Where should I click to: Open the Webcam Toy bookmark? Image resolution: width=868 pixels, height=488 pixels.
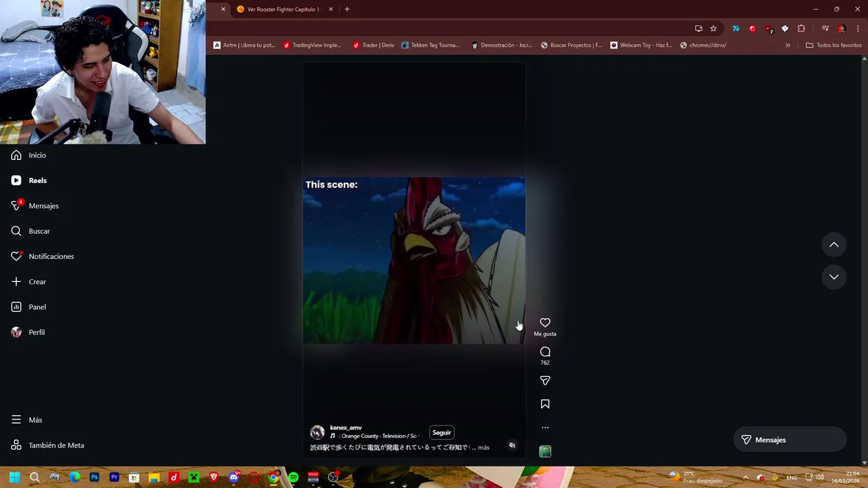point(641,45)
